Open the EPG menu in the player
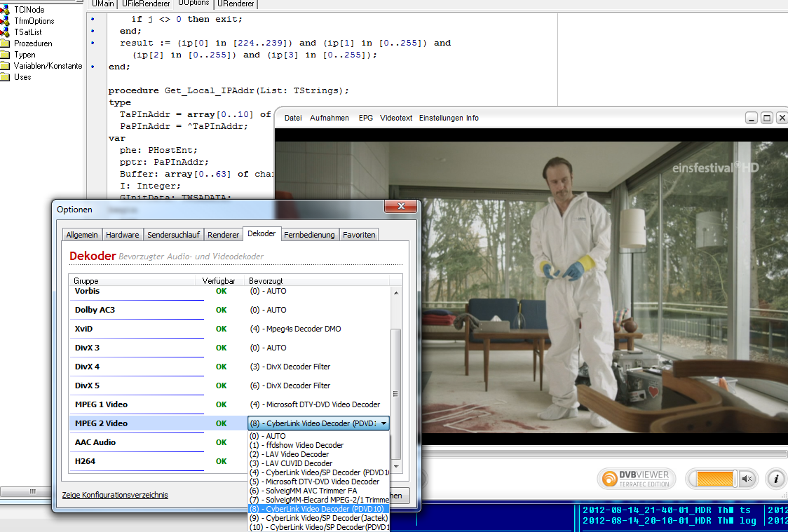 tap(366, 118)
